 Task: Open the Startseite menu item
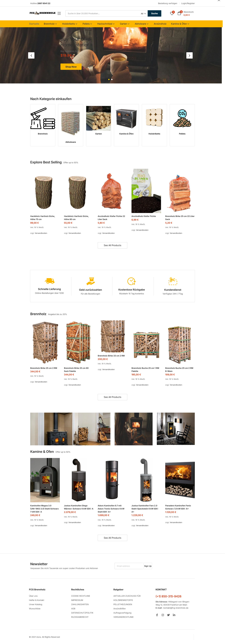pos(34,24)
